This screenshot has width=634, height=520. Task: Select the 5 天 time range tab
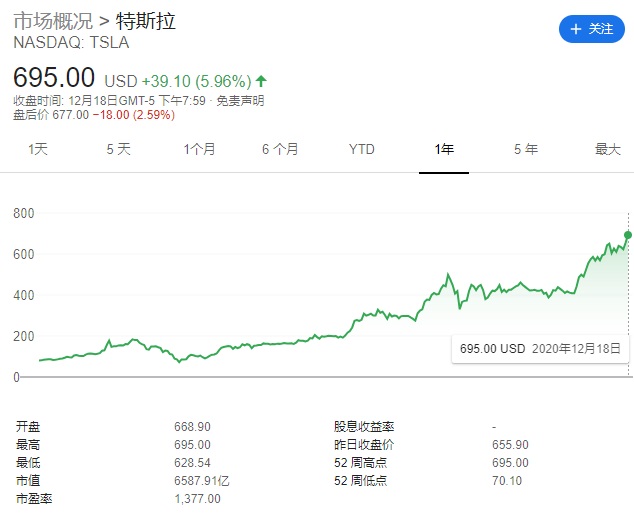coord(118,149)
